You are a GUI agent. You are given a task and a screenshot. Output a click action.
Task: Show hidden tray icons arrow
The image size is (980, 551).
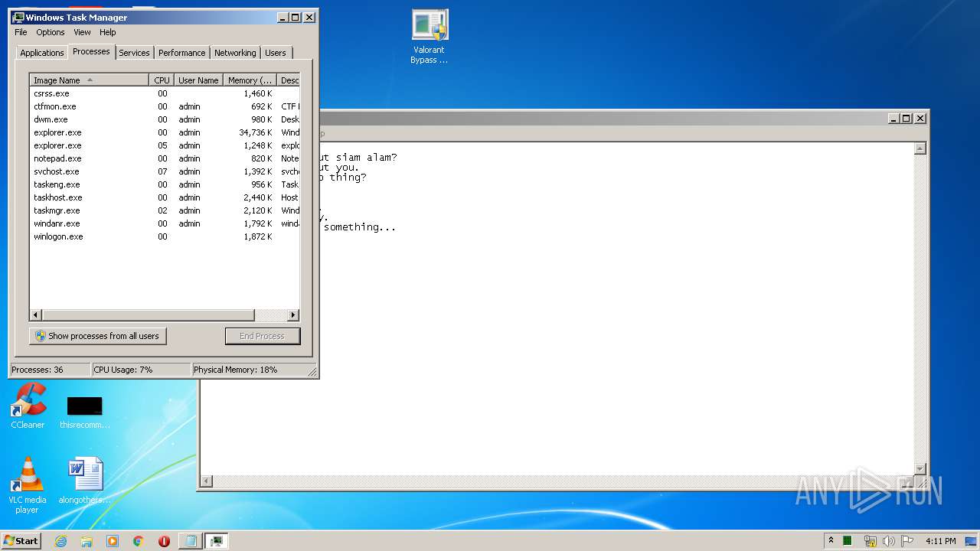coord(831,541)
